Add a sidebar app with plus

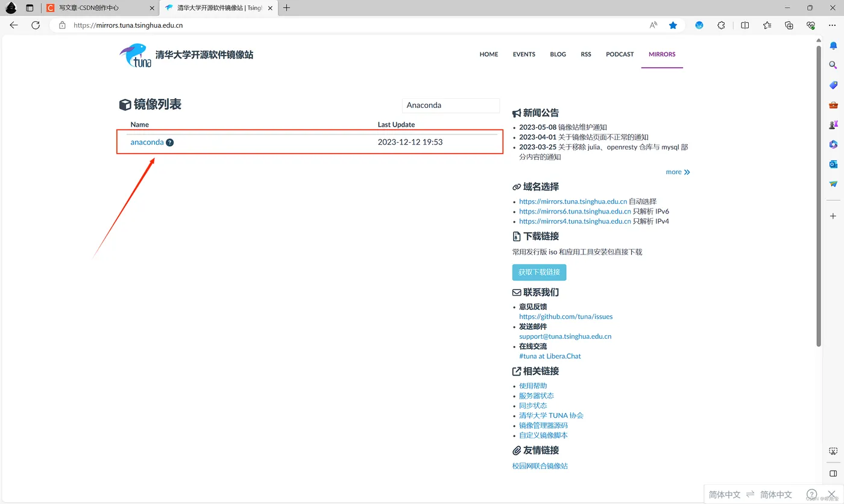point(833,216)
